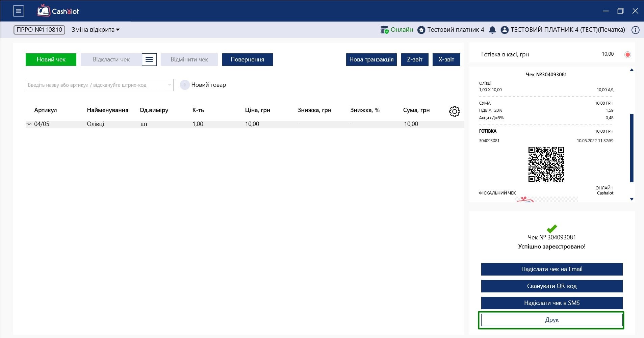The width and height of the screenshot is (644, 338).
Task: Open the X-звіт report
Action: coord(446,60)
